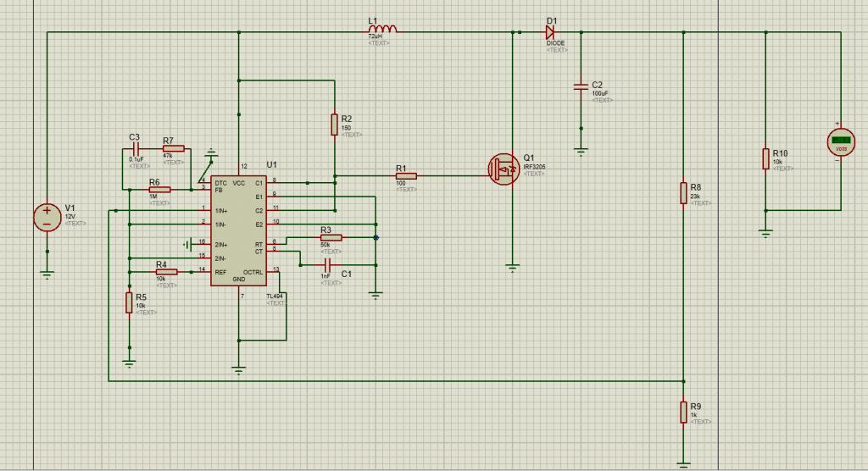Select resistor R9 symbol
This screenshot has height=471, width=868.
pos(684,413)
